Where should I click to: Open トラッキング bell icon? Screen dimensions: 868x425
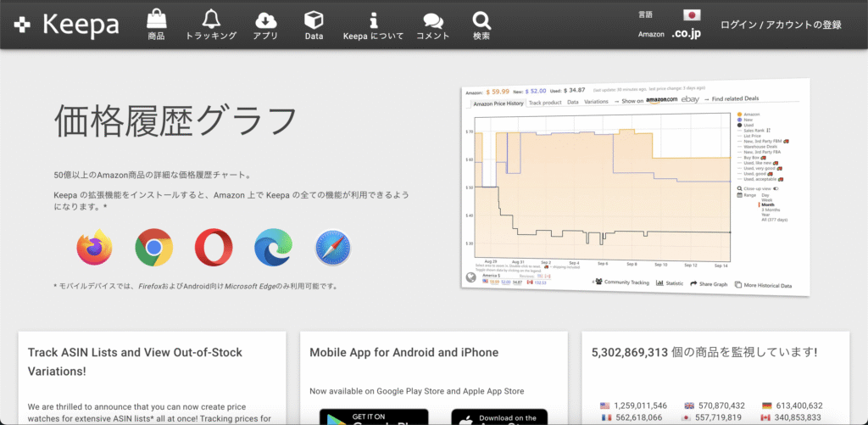coord(211,25)
